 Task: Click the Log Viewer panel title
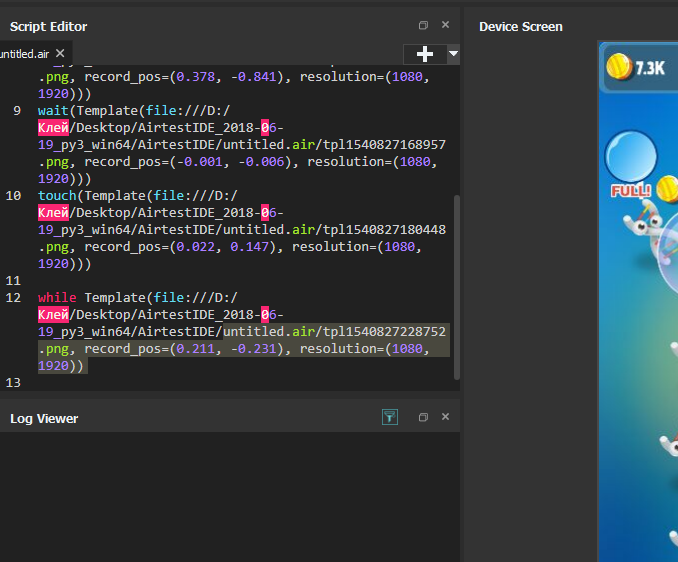pos(44,418)
